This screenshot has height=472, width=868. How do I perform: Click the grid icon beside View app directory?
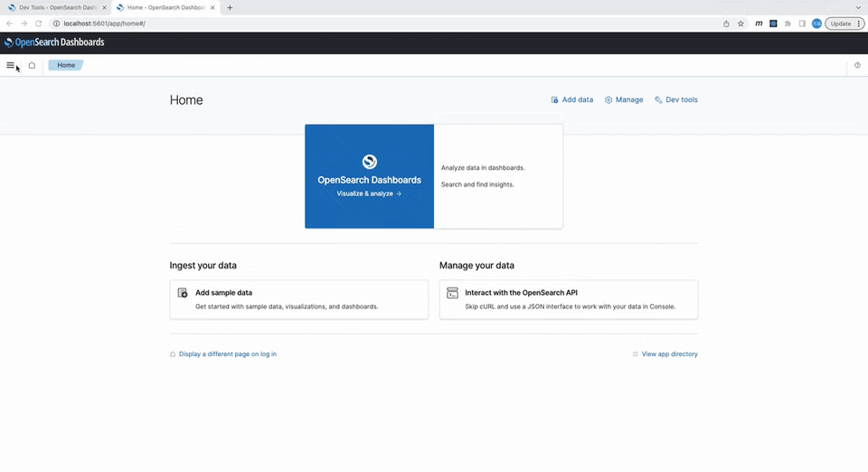pyautogui.click(x=635, y=354)
